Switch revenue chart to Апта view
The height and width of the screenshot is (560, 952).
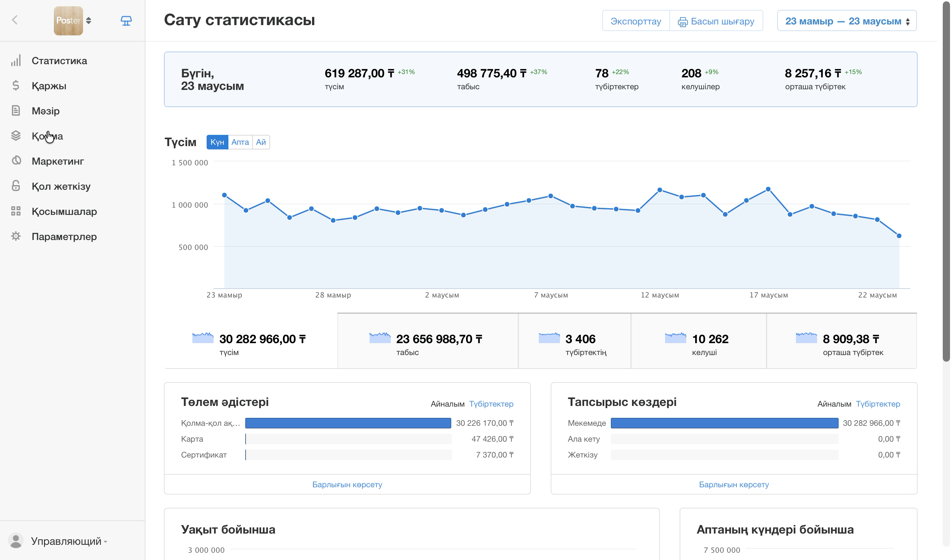(x=240, y=142)
